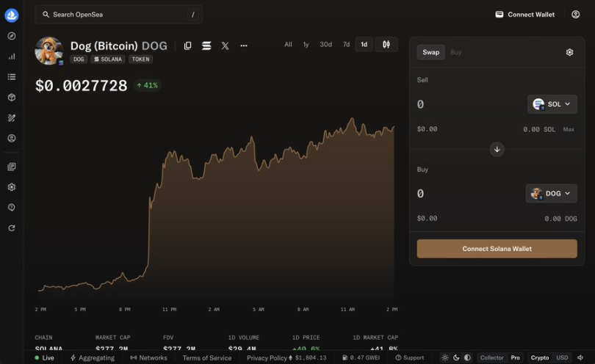Click the refresh arrow icon in sidebar
Screen dimensions: 595x364
tap(12, 228)
